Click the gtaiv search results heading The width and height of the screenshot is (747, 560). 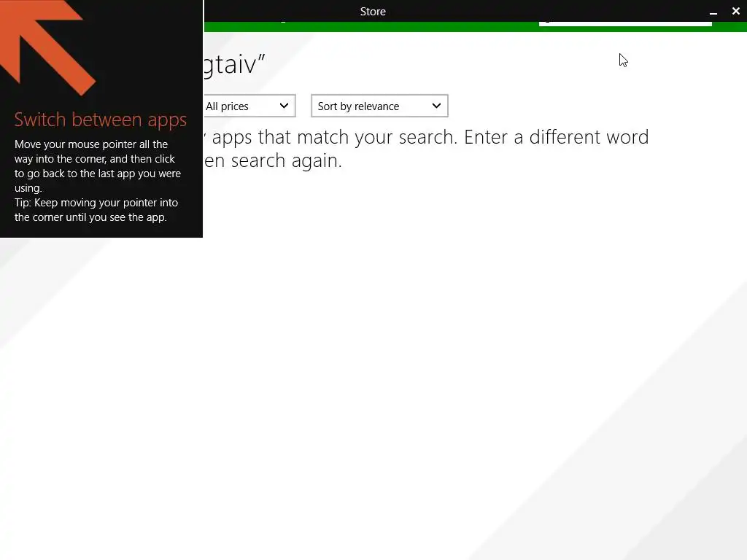point(234,64)
